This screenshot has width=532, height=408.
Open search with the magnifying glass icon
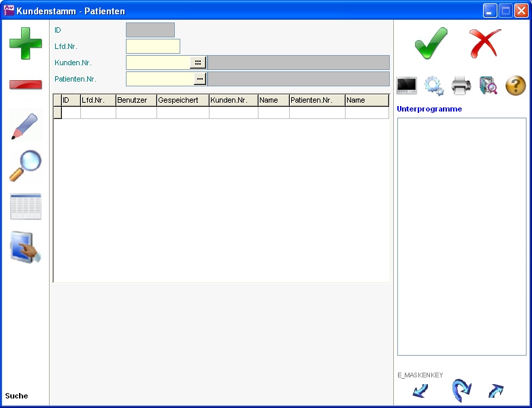25,166
